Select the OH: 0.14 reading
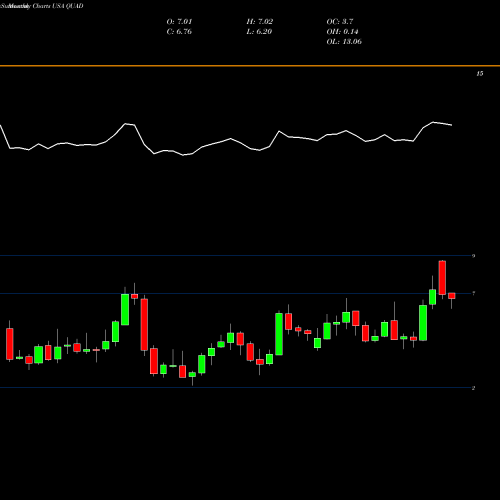Viewport: 500px width, 500px height. pyautogui.click(x=342, y=32)
